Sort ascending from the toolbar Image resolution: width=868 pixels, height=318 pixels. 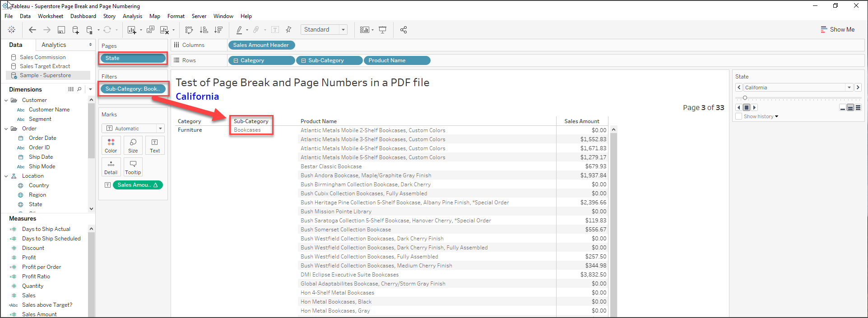coord(204,30)
